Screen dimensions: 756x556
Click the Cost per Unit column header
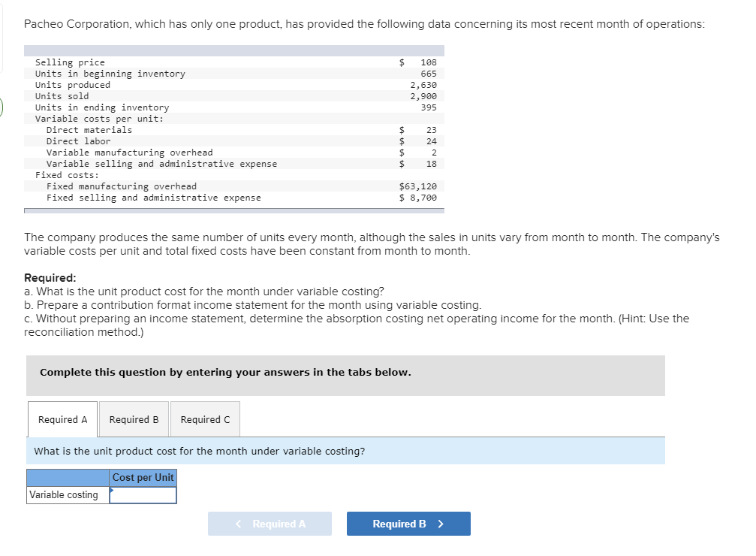click(143, 477)
